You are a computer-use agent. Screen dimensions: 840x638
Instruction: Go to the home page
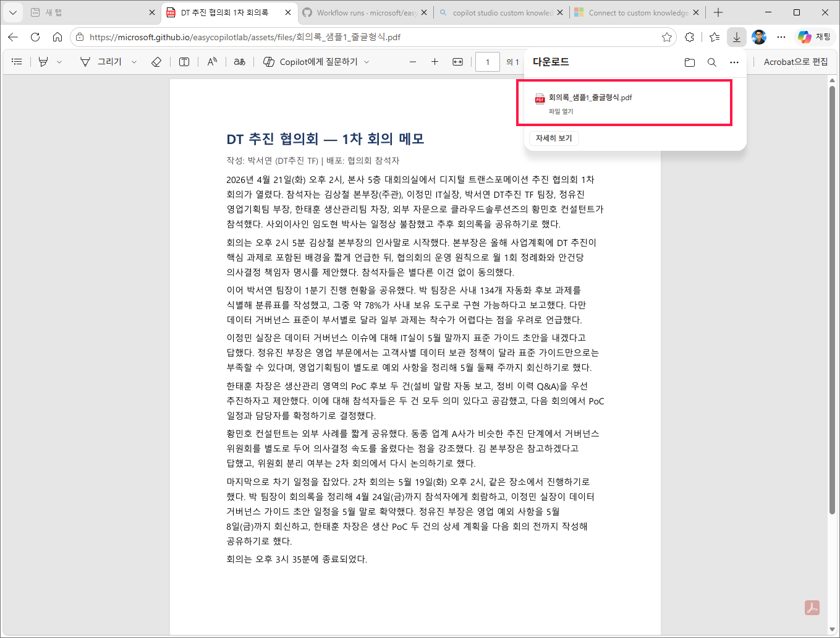click(x=57, y=37)
